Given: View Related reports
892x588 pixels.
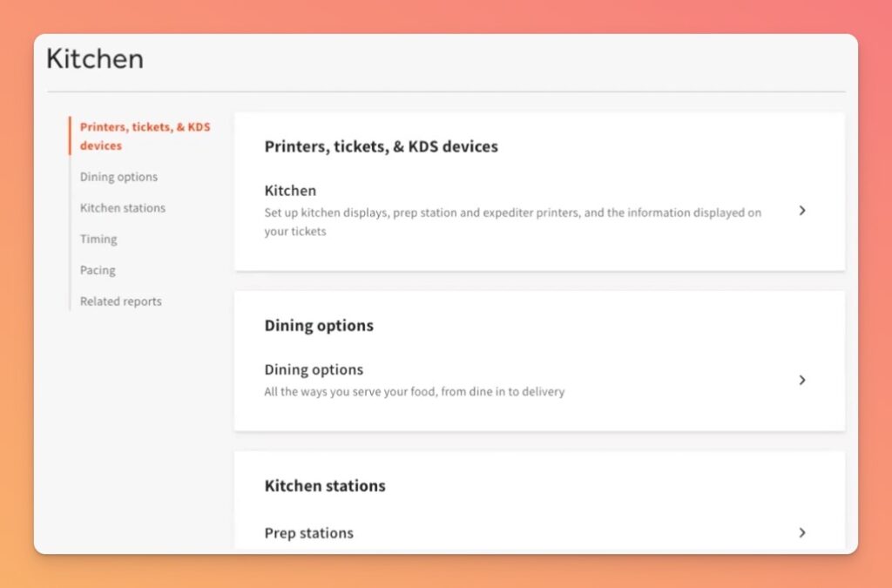Looking at the screenshot, I should pos(120,301).
